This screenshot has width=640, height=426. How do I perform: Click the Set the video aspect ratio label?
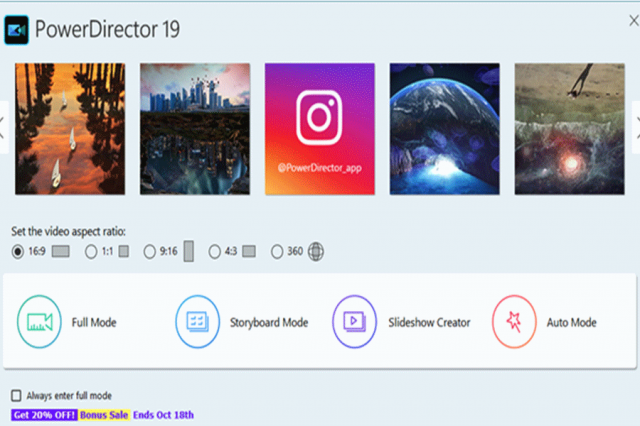(68, 231)
